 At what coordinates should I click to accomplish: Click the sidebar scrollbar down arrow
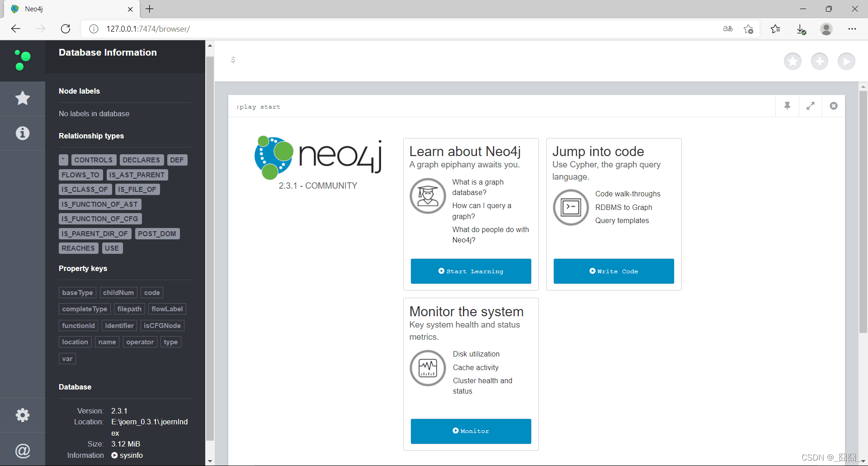(210, 461)
